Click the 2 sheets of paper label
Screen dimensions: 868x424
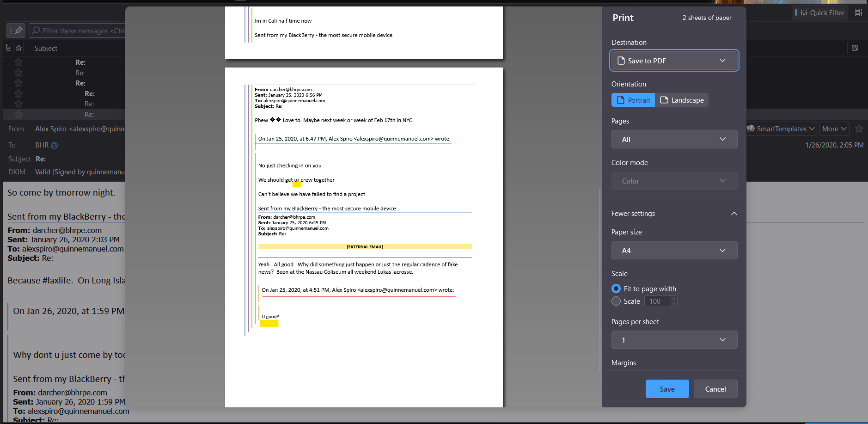pos(707,18)
